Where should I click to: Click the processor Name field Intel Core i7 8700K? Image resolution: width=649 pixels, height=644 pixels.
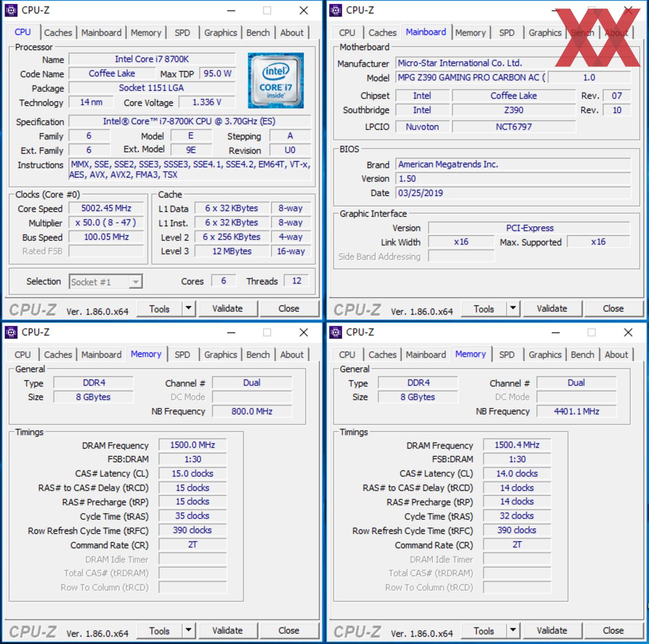click(152, 59)
